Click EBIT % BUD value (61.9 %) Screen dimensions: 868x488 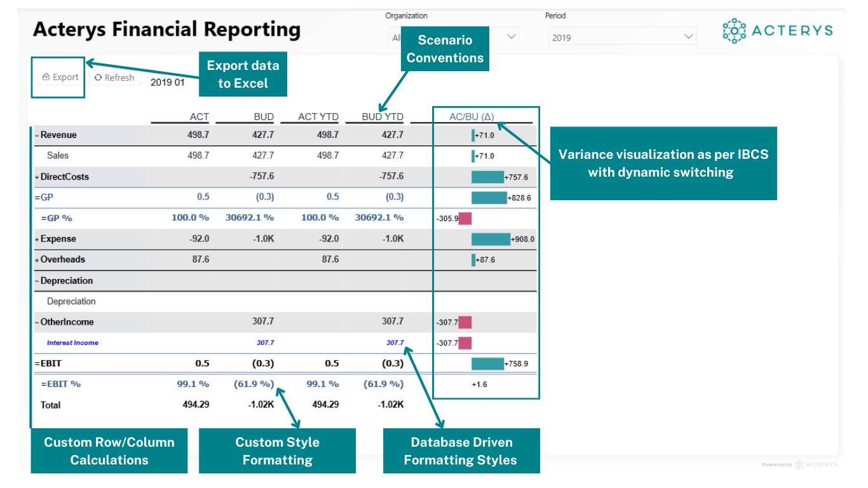click(255, 384)
